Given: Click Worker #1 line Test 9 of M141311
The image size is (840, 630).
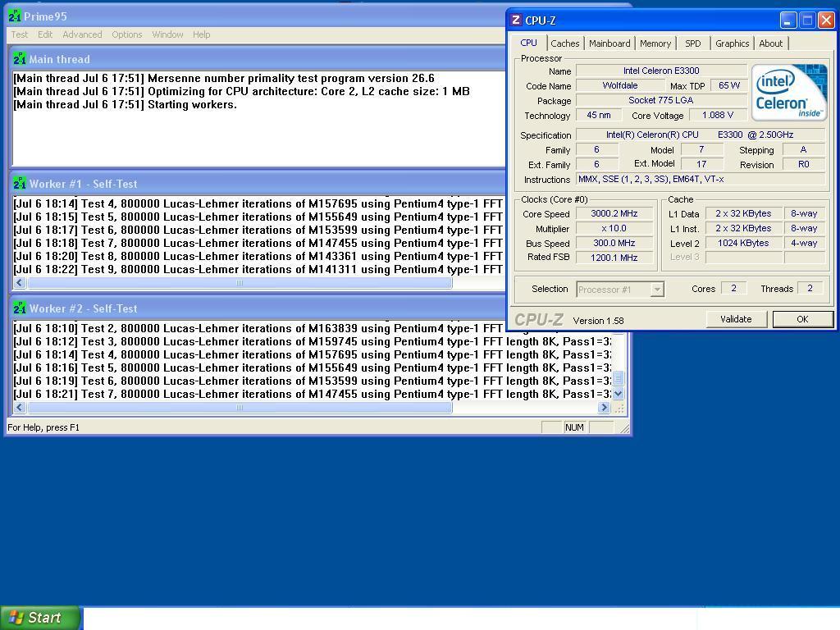Looking at the screenshot, I should [258, 269].
